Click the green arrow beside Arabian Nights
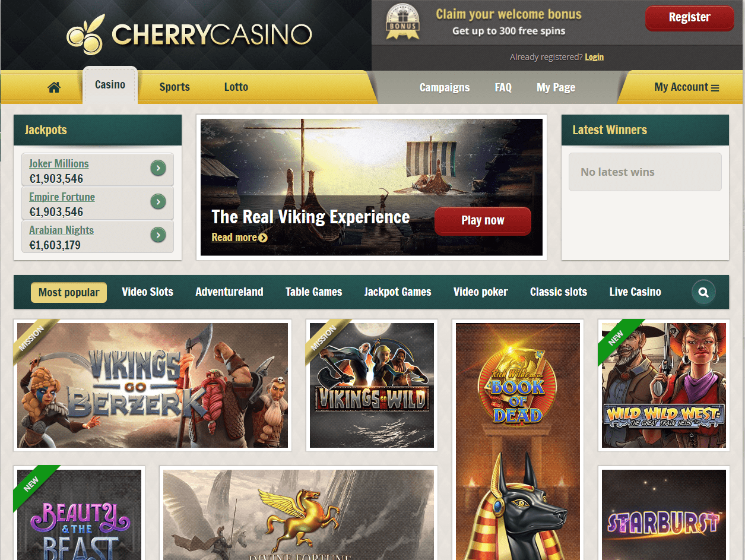The width and height of the screenshot is (745, 560). coord(158,235)
